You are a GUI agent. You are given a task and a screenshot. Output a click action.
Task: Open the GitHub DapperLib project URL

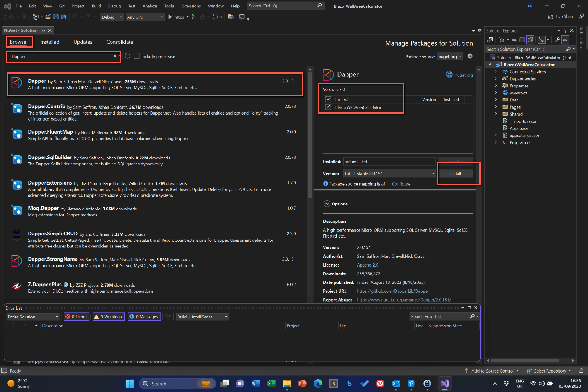pyautogui.click(x=393, y=291)
